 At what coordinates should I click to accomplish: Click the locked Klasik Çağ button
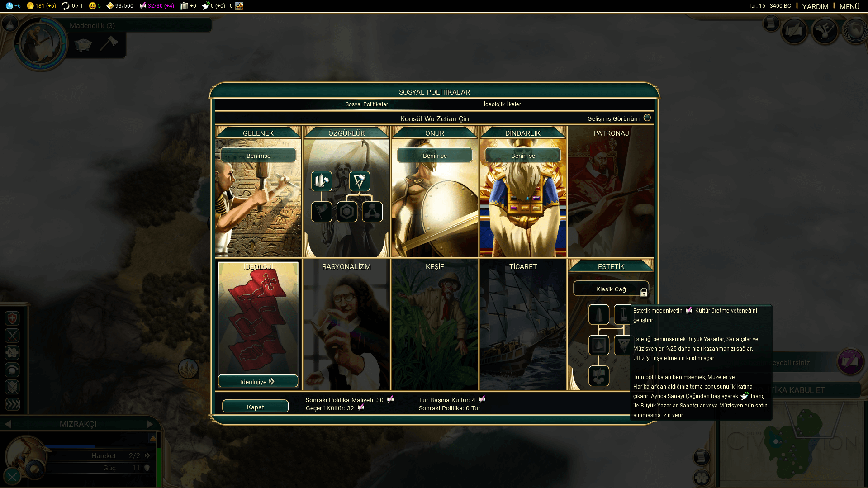click(611, 289)
